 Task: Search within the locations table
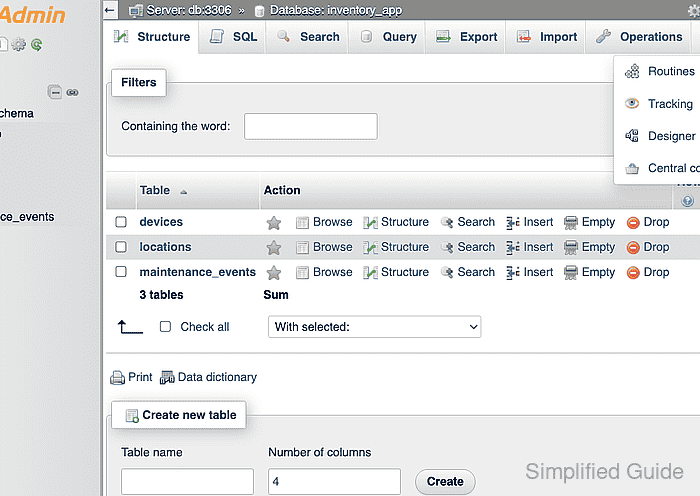[x=467, y=247]
